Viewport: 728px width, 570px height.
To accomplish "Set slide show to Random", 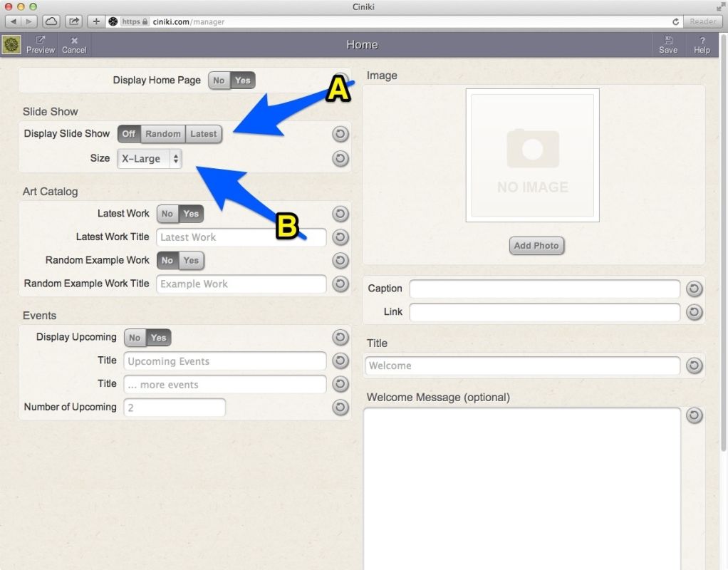I will (x=163, y=134).
